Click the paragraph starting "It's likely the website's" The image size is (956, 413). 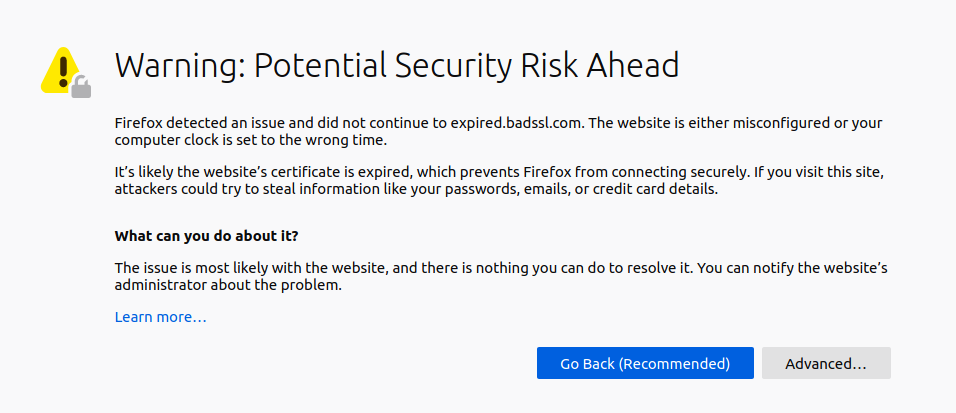coord(499,181)
